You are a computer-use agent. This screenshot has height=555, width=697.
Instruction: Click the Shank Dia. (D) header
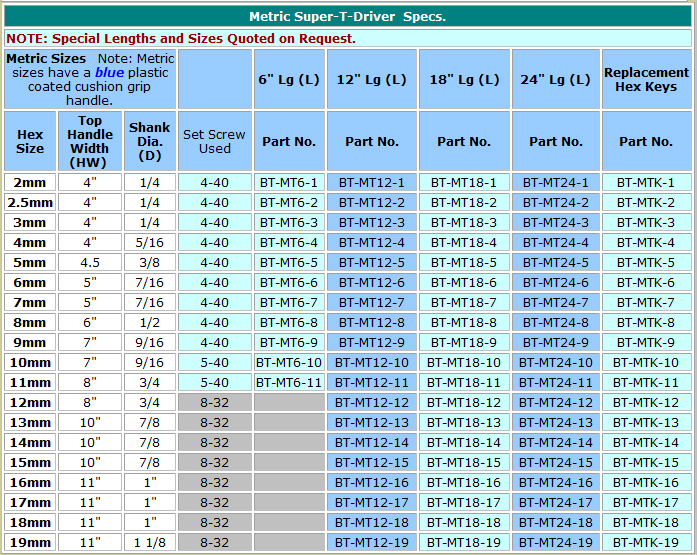150,141
